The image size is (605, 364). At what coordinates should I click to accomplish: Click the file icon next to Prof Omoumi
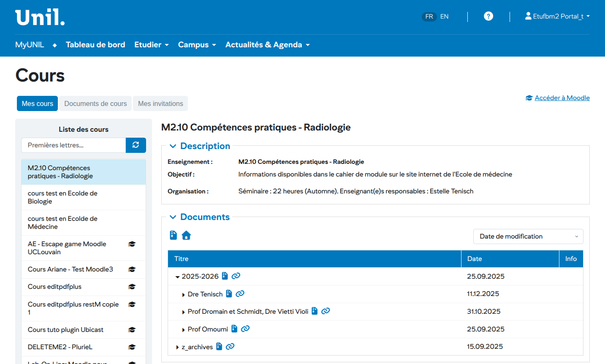point(234,329)
